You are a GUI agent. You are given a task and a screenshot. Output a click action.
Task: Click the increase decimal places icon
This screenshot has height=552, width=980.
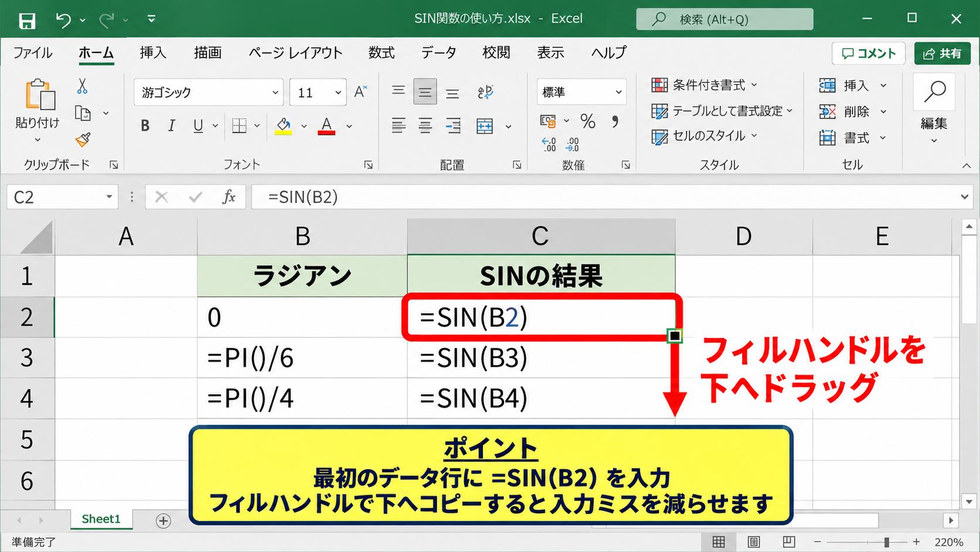(549, 144)
